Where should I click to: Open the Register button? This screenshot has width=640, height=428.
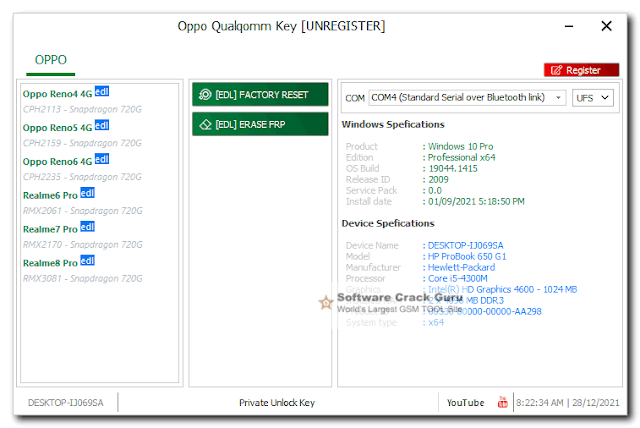(581, 70)
